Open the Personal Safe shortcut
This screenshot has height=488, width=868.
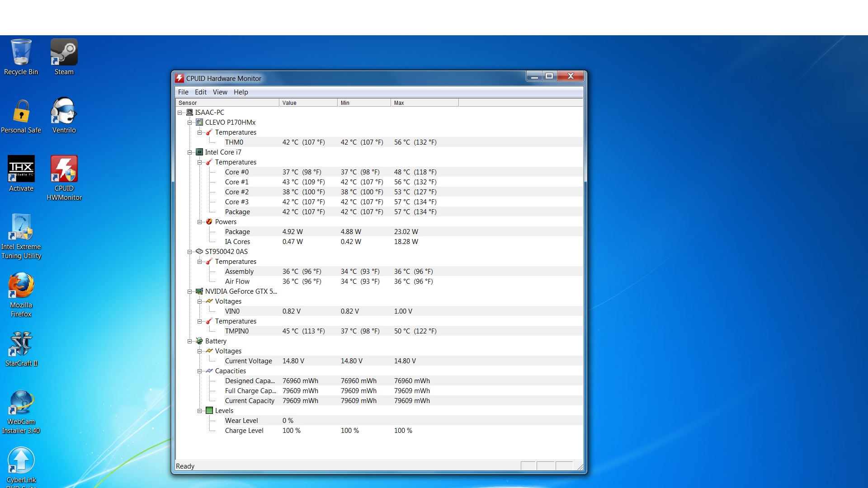tap(21, 116)
